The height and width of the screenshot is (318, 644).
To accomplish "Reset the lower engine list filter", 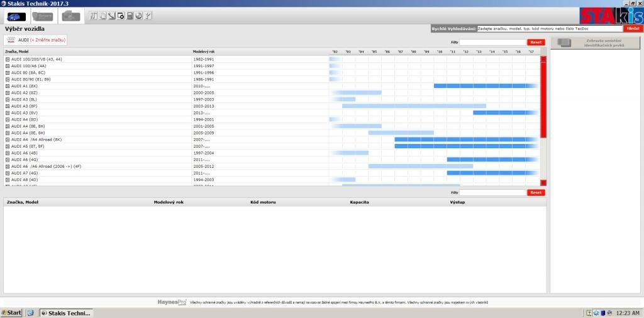I will point(536,192).
